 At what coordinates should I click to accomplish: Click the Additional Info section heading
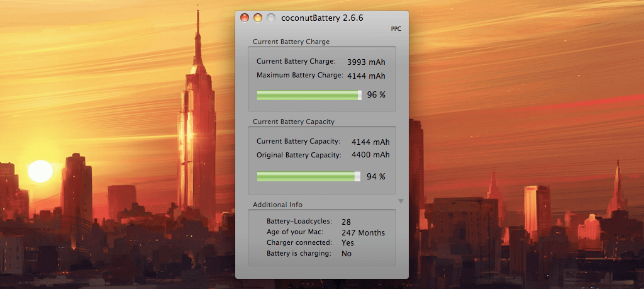click(x=277, y=204)
